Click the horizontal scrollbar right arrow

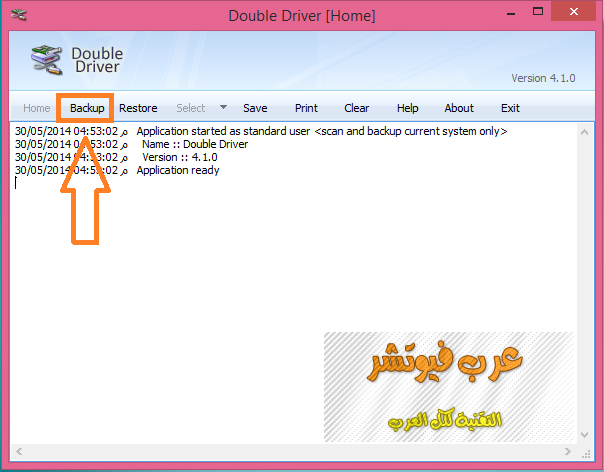(x=567, y=451)
